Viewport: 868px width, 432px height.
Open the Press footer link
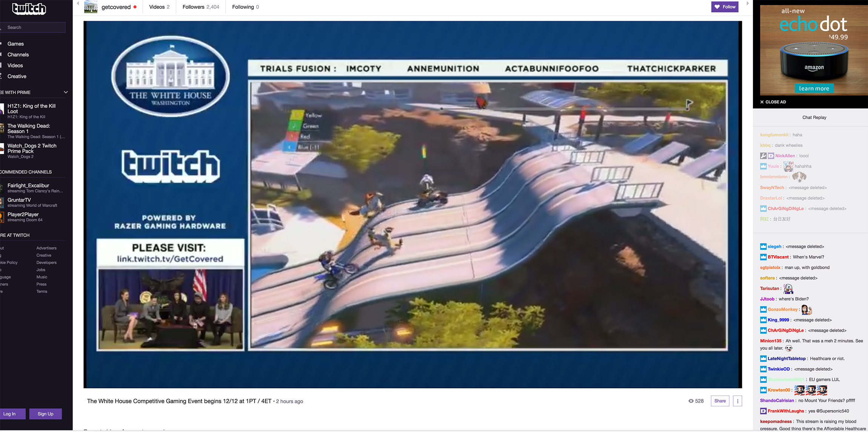coord(42,284)
